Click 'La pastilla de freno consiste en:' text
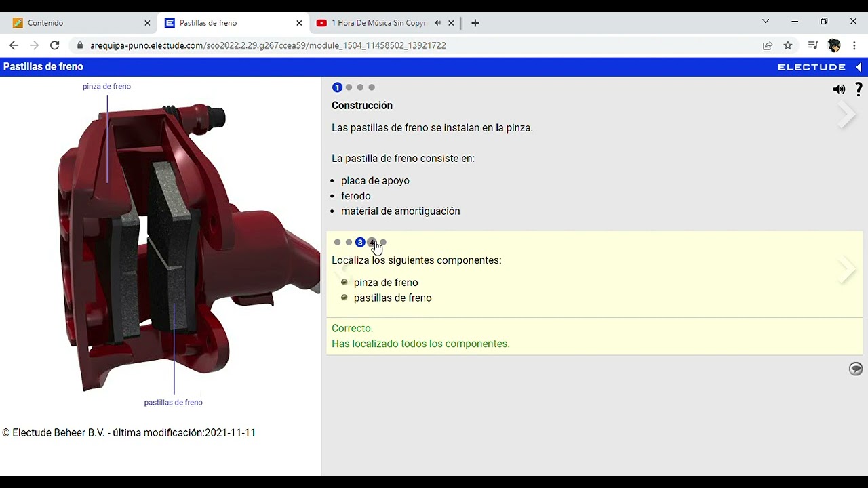 point(403,159)
